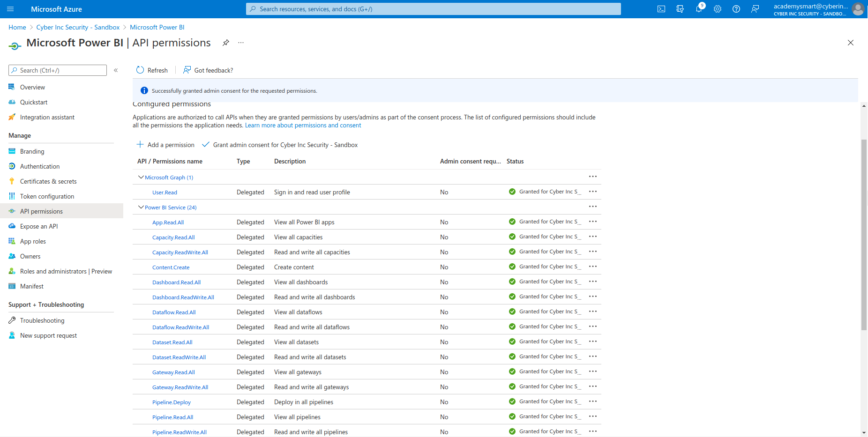868x437 pixels.
Task: Open the help question mark icon
Action: pyautogui.click(x=736, y=9)
